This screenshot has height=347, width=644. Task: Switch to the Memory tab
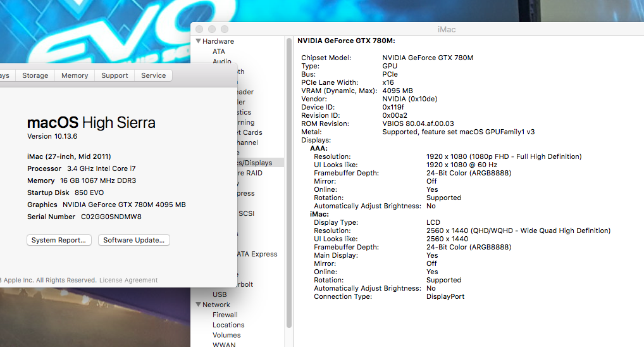point(75,75)
